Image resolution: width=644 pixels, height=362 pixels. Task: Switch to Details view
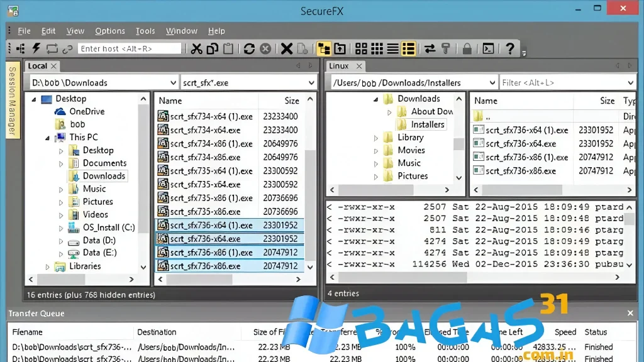(409, 49)
